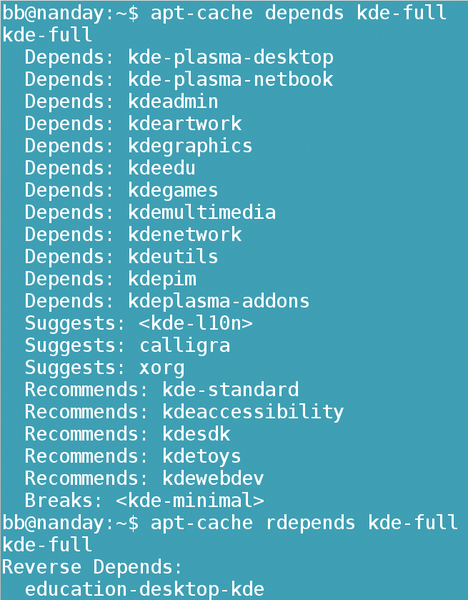
Task: Select the education-desktop-kde reverse dependency
Action: click(144, 589)
